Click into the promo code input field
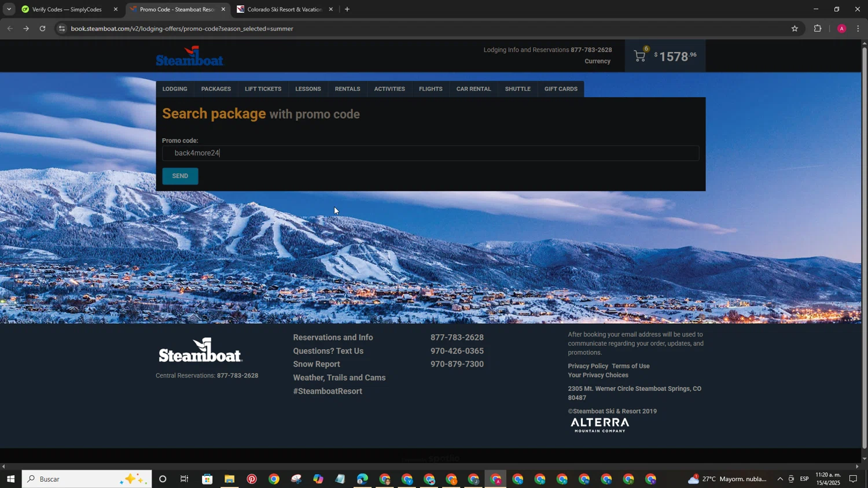Viewport: 868px width, 488px height. pos(431,153)
